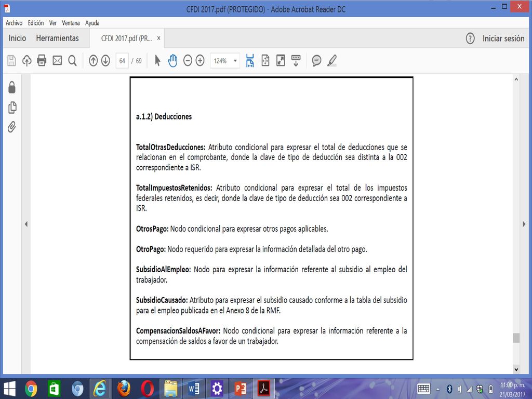Zoom out with the minus button
The image size is (532, 399).
pyautogui.click(x=188, y=61)
